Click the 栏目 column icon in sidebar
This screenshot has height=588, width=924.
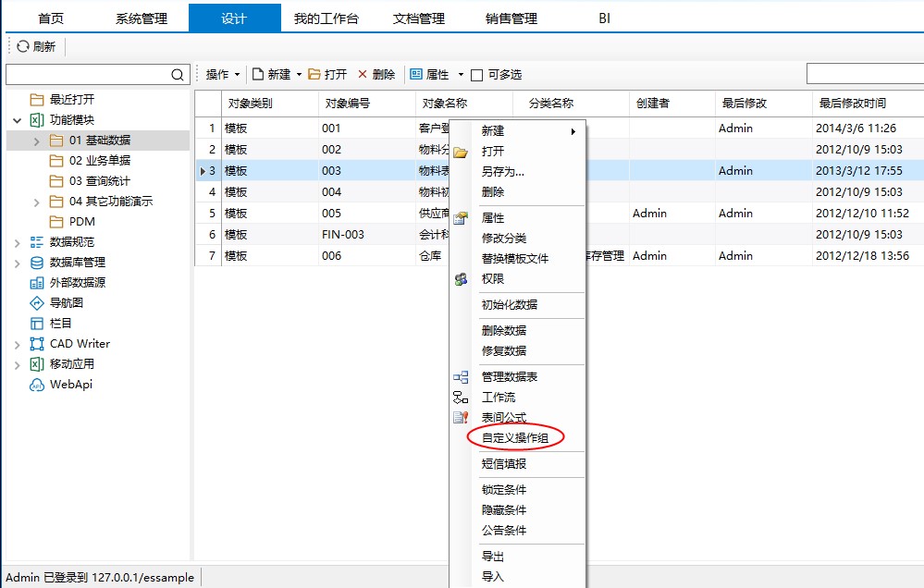tap(37, 324)
